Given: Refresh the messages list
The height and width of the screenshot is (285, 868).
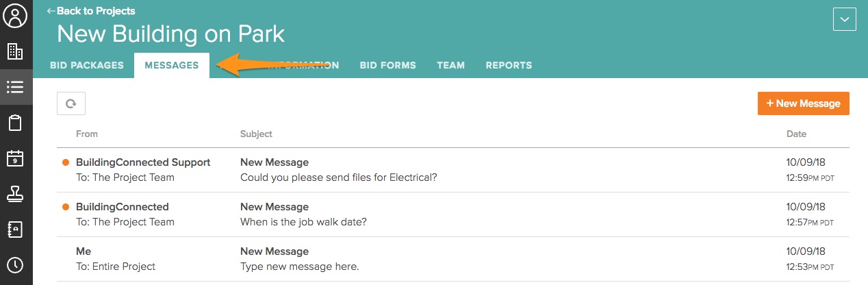Looking at the screenshot, I should 71,103.
